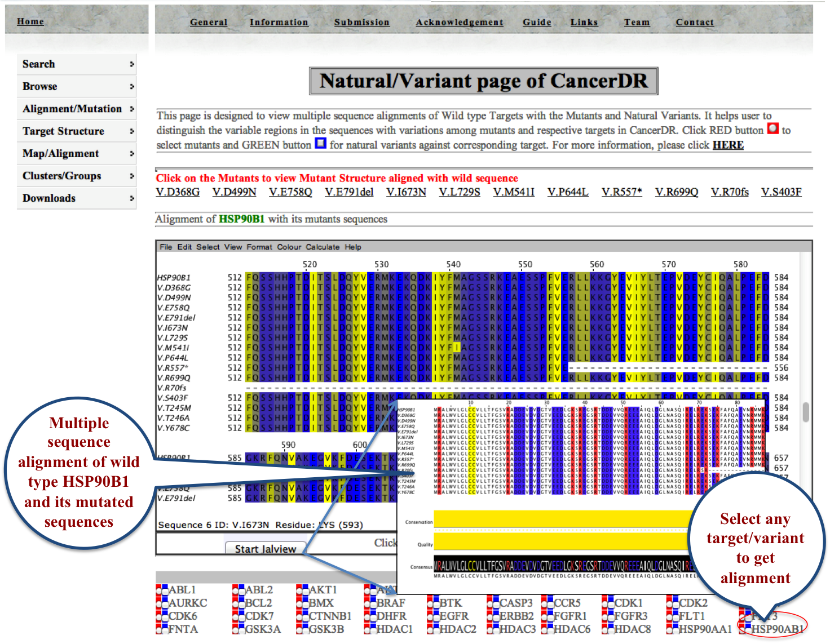The image size is (830, 644).
Task: Select the red mutant radio for GSK3A
Action: point(236,629)
